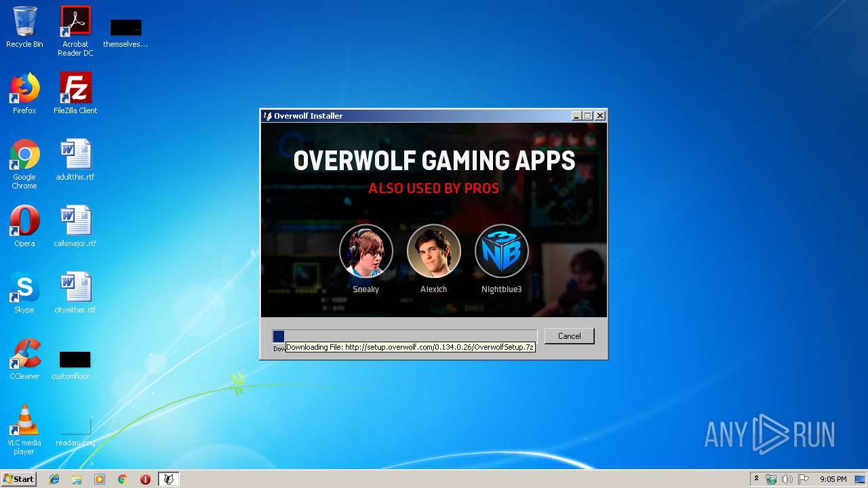Select Nightblue3's logo avatar
Screen dimensions: 868x488
(502, 251)
